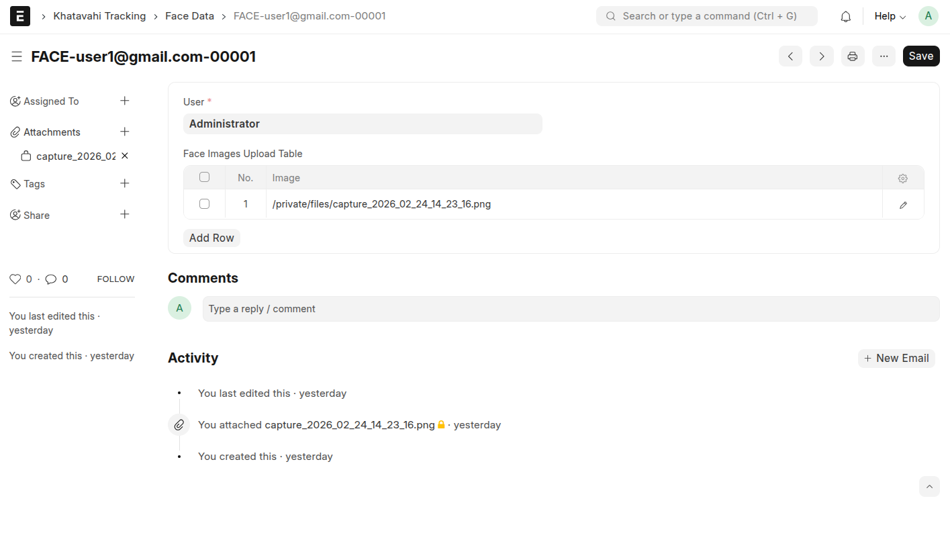Screen dimensions: 950x560
Task: Open the three-dots more actions menu
Action: [x=884, y=56]
